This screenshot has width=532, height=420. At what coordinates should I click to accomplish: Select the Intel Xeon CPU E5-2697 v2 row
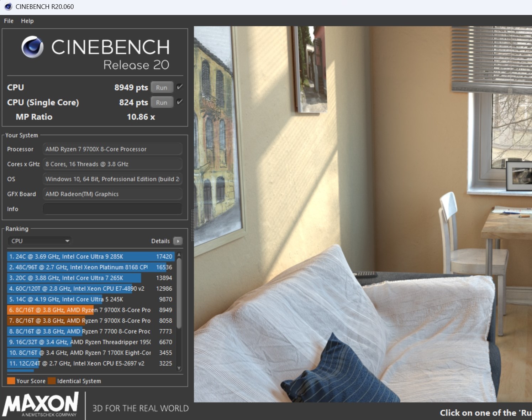[x=91, y=363]
